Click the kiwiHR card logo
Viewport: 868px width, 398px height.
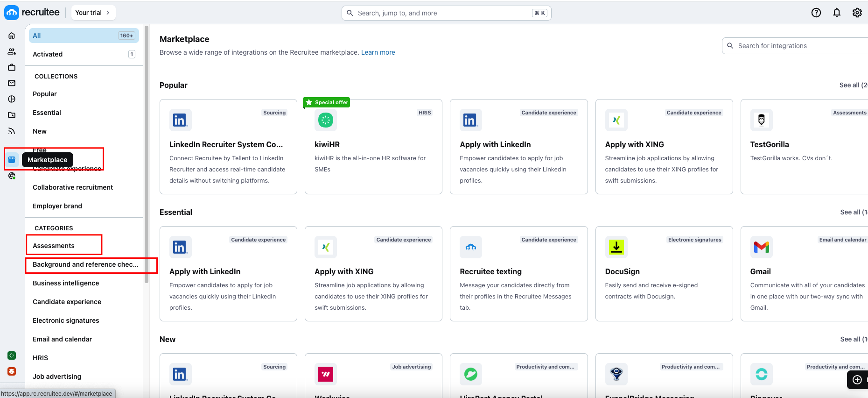[x=326, y=120]
